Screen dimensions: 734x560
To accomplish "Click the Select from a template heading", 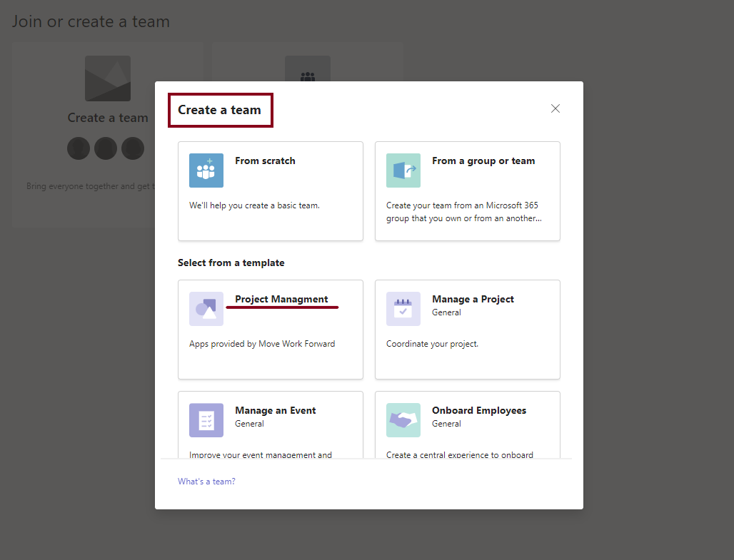I will [x=231, y=263].
